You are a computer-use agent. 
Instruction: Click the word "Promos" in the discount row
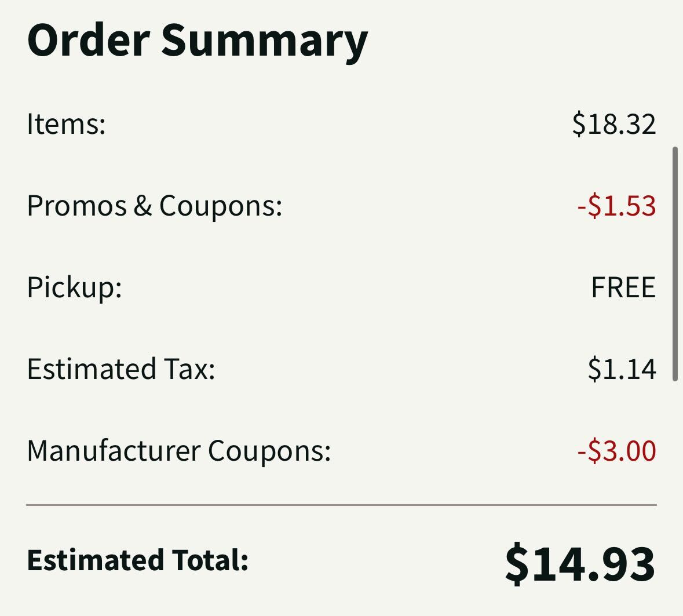pos(76,206)
